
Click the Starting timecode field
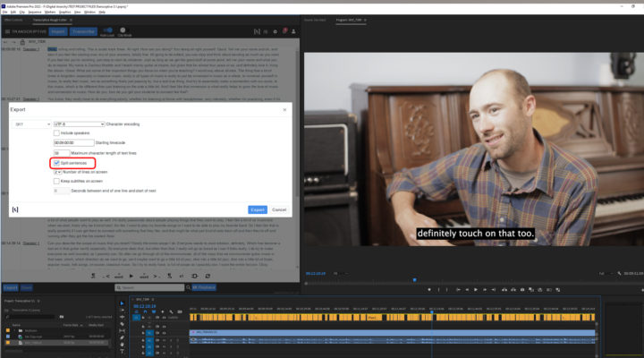coord(73,142)
